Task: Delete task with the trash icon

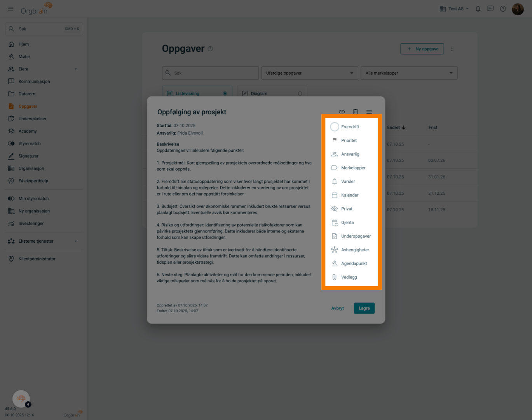Action: pyautogui.click(x=355, y=112)
